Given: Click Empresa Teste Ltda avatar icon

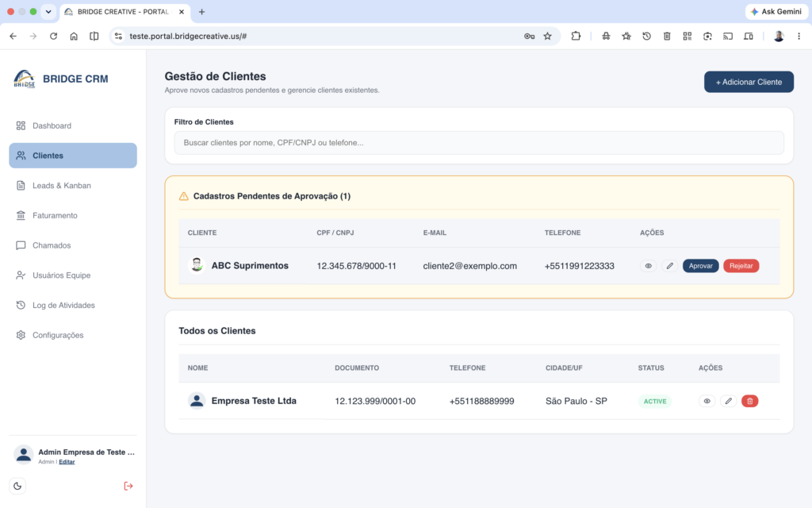Looking at the screenshot, I should [x=197, y=401].
